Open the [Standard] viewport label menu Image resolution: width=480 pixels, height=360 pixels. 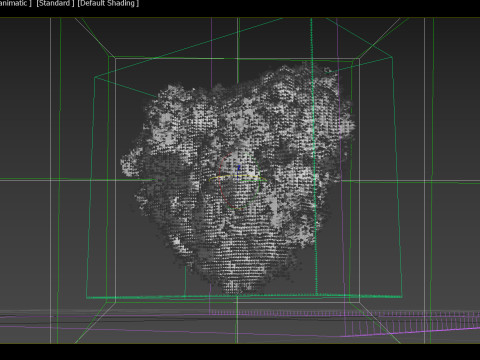click(x=55, y=3)
